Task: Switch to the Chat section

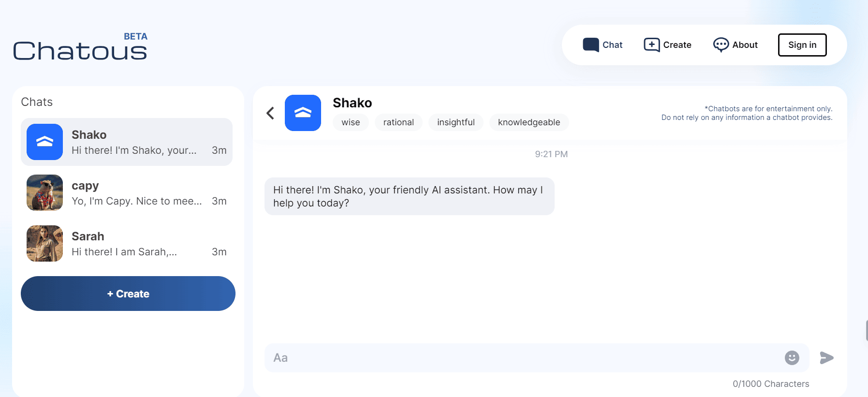Action: tap(603, 44)
